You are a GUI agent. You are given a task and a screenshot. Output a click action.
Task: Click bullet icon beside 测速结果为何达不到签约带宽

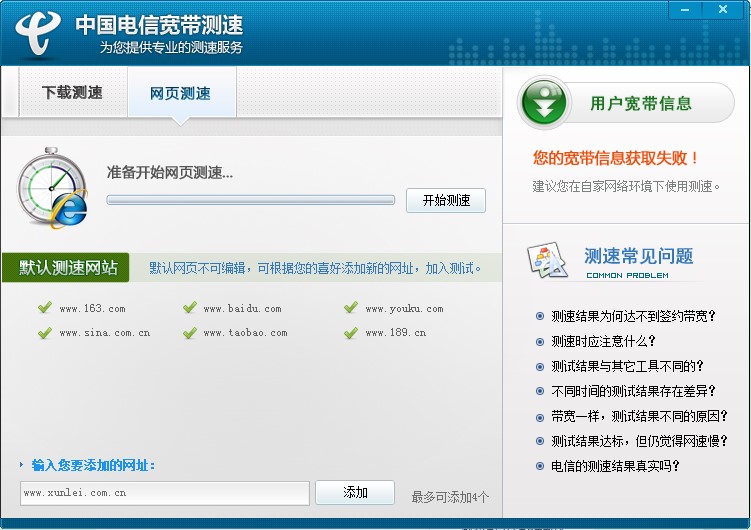[540, 316]
